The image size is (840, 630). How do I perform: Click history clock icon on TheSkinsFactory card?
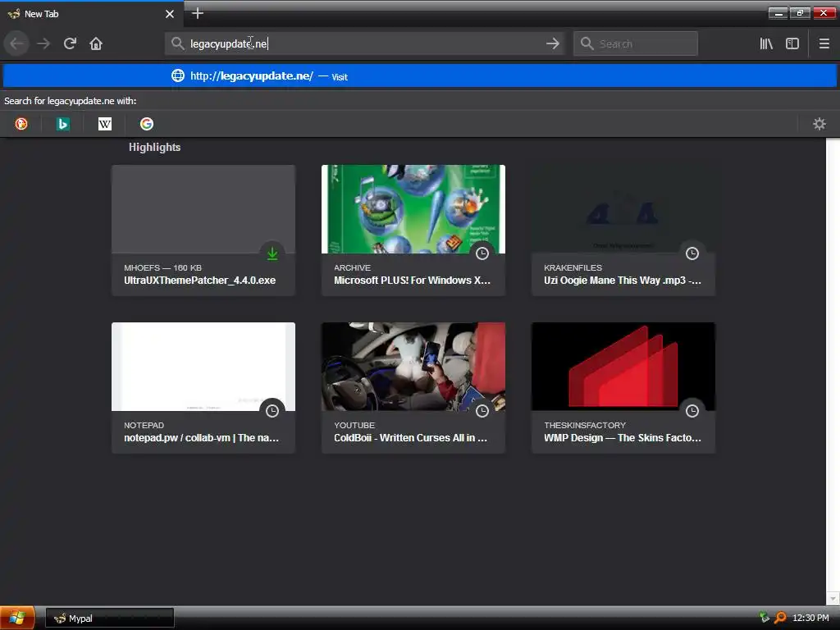point(692,411)
